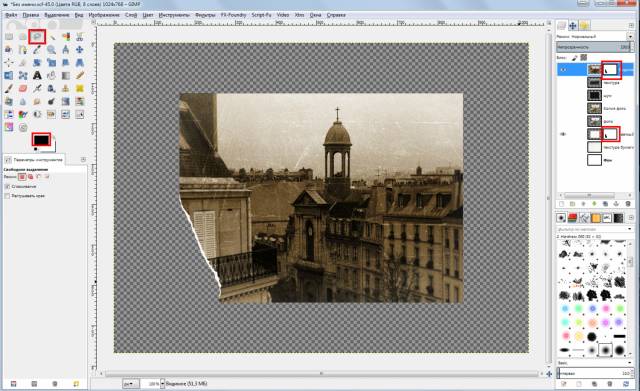
Task: Toggle the lock pixels brush icon
Action: pos(575,58)
